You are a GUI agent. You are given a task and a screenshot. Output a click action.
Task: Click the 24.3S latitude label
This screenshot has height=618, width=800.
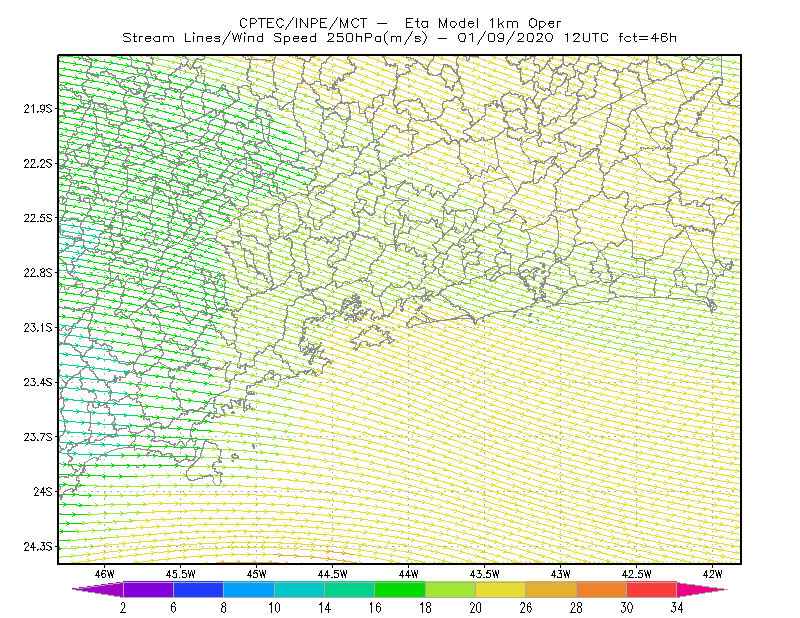click(38, 547)
